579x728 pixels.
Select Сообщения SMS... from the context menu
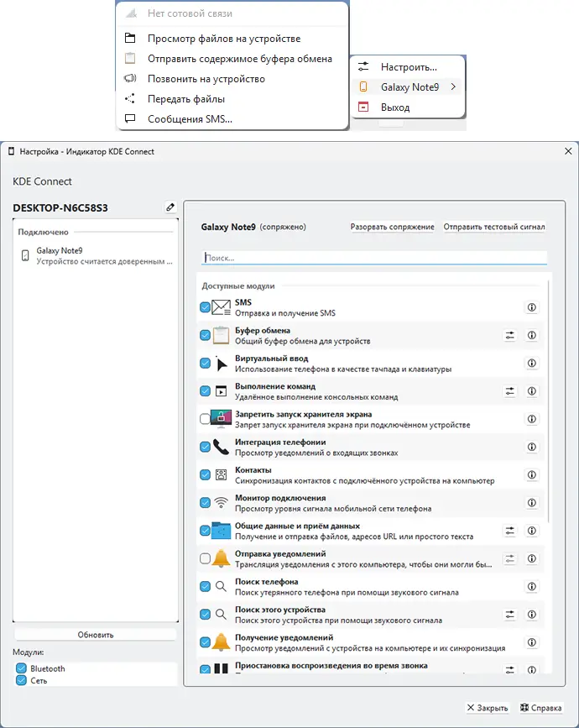[x=190, y=119]
